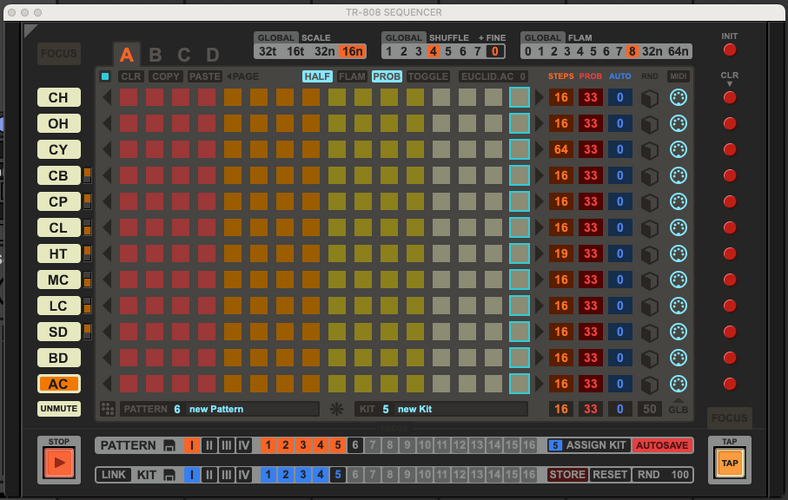788x500 pixels.
Task: Enable TOGGLE mode
Action: coord(428,76)
